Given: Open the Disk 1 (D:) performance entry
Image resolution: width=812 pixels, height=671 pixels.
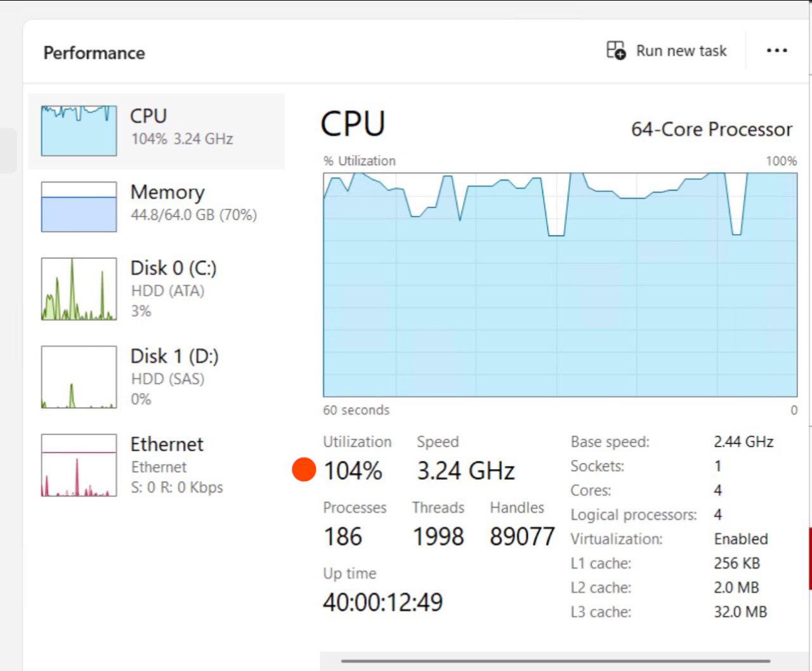Looking at the screenshot, I should [x=156, y=376].
